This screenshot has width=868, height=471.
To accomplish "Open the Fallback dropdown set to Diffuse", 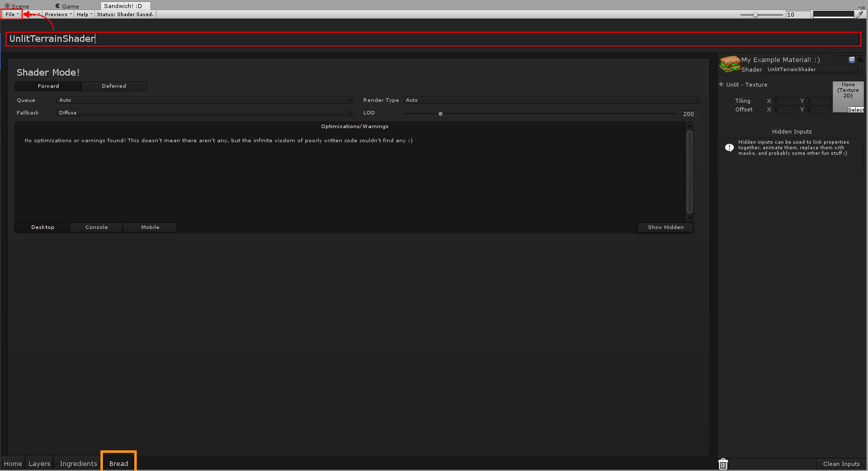I will click(205, 113).
